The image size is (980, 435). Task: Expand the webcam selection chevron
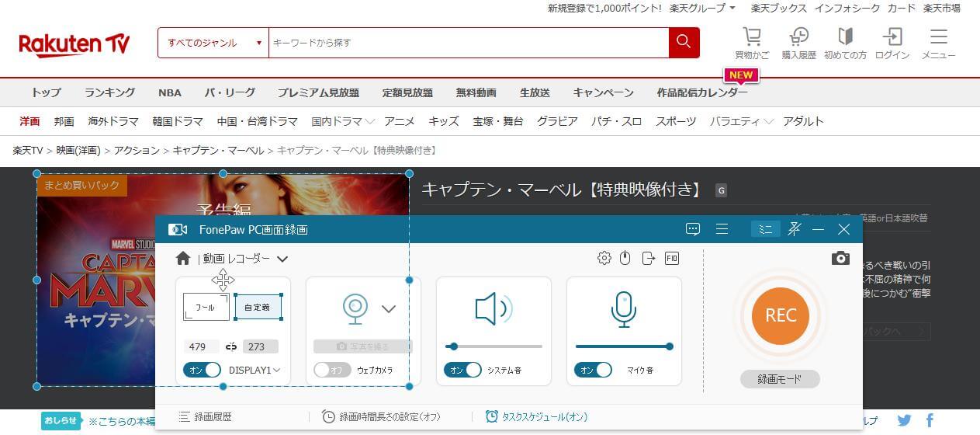pyautogui.click(x=389, y=308)
